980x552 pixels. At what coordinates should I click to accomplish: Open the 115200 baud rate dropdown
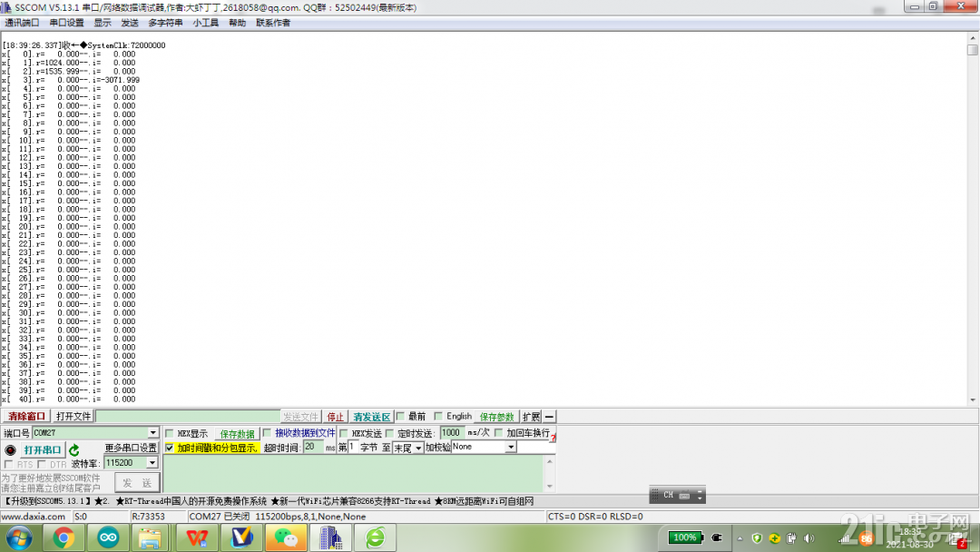(x=152, y=463)
